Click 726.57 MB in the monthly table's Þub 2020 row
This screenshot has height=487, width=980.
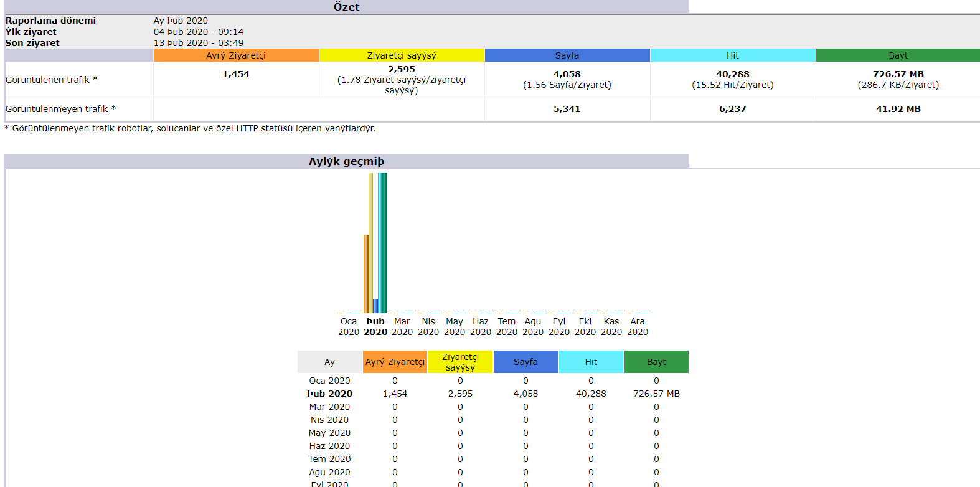point(656,394)
